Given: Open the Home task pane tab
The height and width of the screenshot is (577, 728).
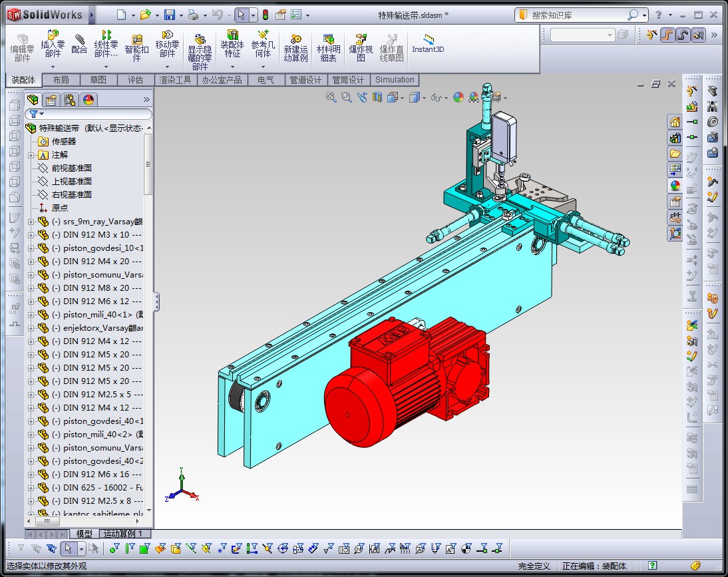Looking at the screenshot, I should tap(675, 122).
